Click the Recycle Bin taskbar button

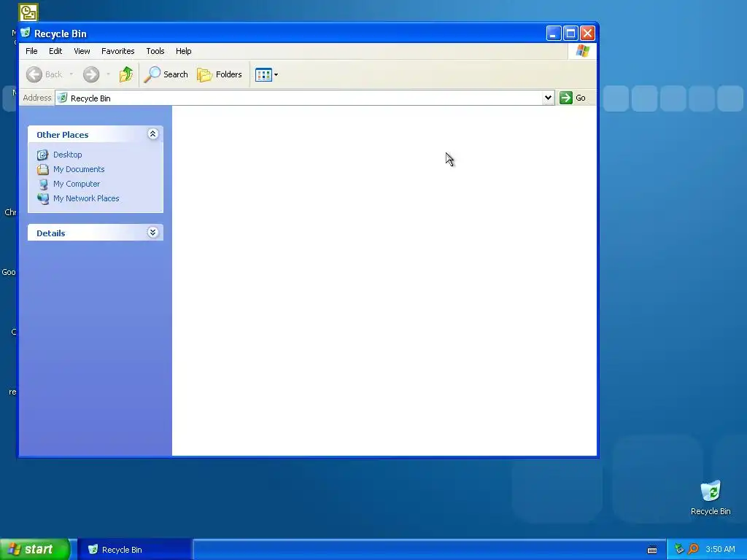pyautogui.click(x=135, y=549)
